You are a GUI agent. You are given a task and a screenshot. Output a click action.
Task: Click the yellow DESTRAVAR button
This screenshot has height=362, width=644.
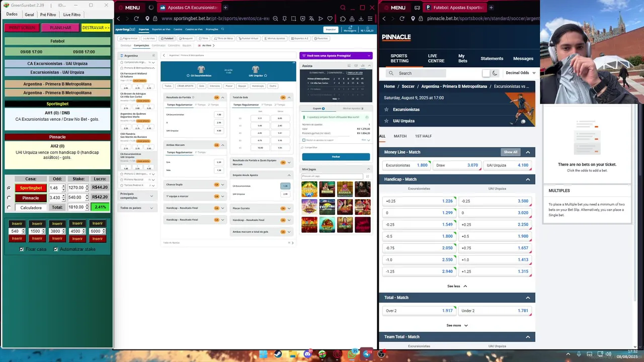pos(96,28)
